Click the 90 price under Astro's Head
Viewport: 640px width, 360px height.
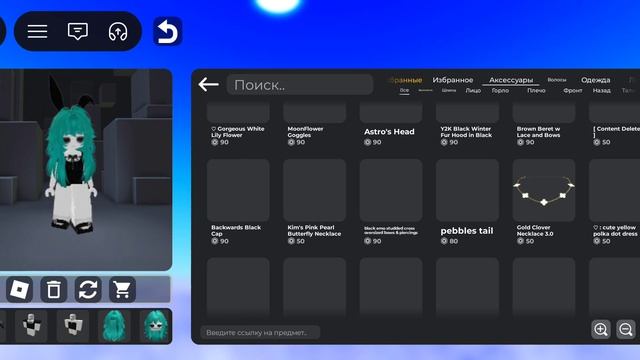(373, 142)
